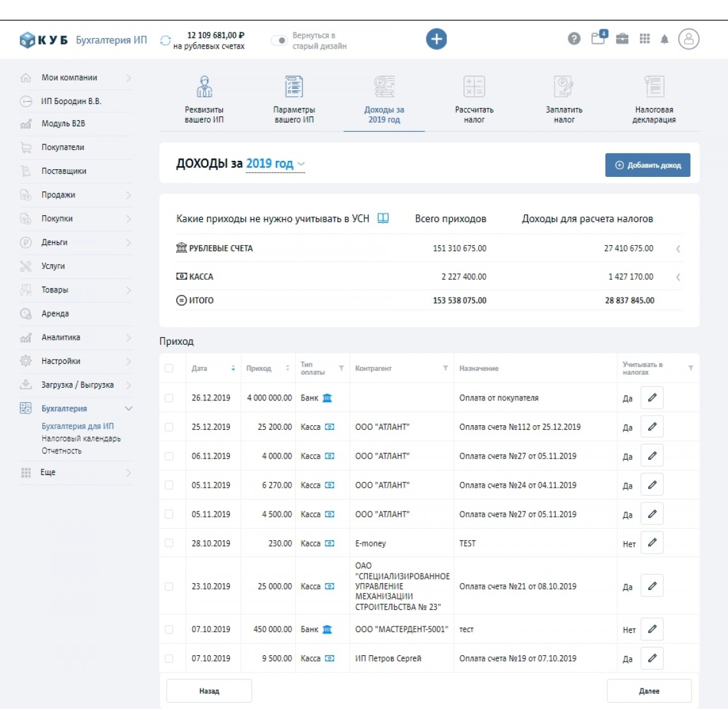This screenshot has height=728, width=728.
Task: Open the Отчетность sidebar link
Action: (x=61, y=451)
